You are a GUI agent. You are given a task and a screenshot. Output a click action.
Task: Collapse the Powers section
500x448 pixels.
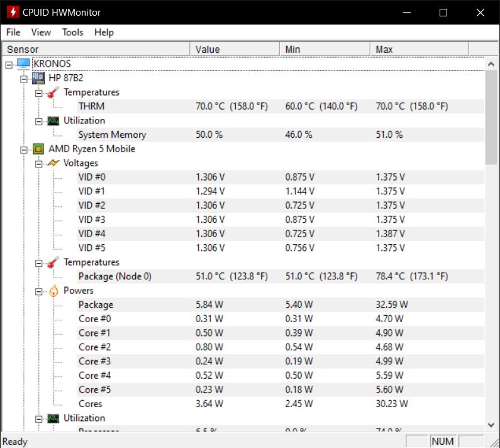coord(38,292)
